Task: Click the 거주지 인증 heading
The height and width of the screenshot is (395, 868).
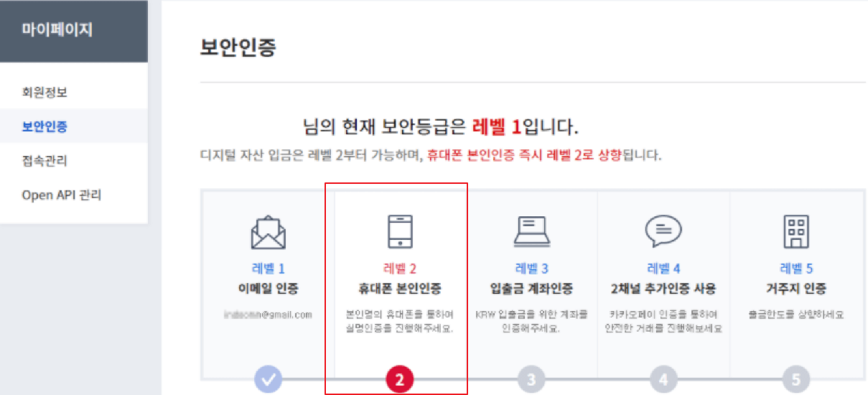Action: (795, 289)
